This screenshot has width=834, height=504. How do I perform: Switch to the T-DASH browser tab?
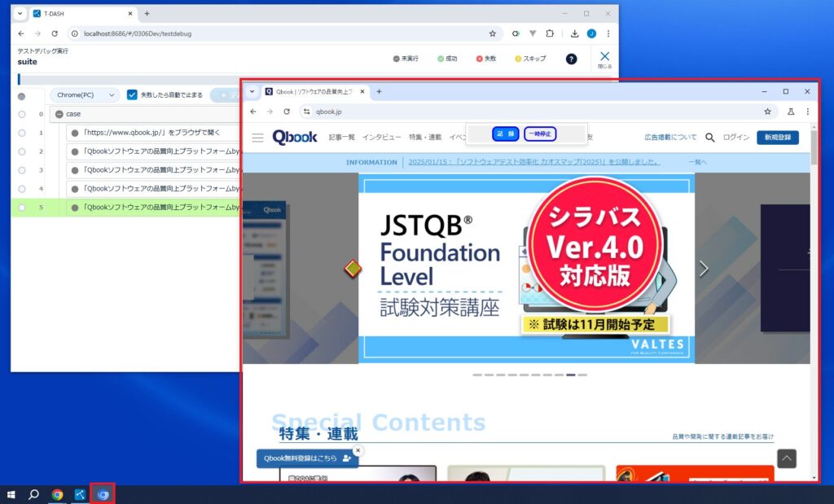coord(82,14)
